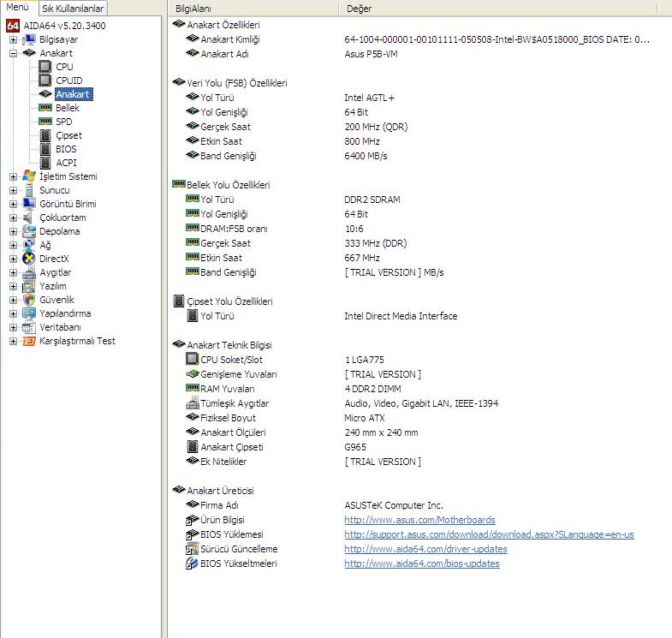Click the Tümleşik Aygıtlar row
Viewport: 672px width, 638px height.
pyautogui.click(x=420, y=403)
